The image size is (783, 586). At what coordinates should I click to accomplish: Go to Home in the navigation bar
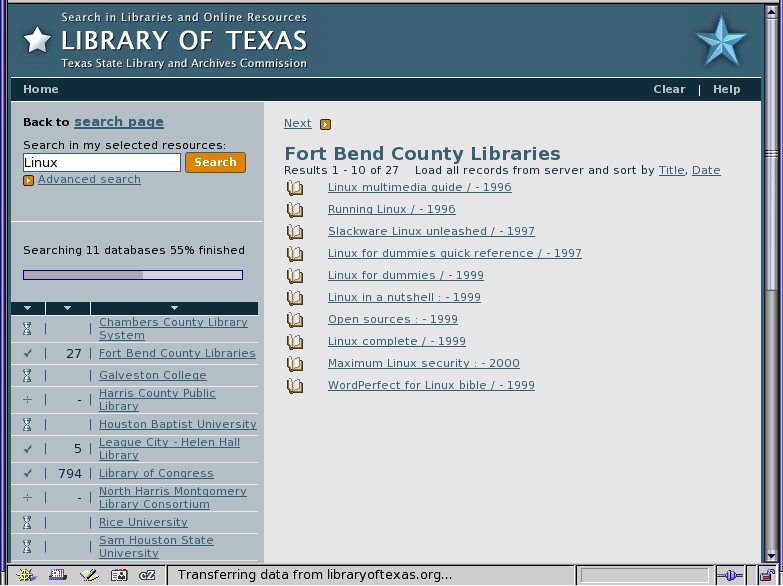(41, 89)
